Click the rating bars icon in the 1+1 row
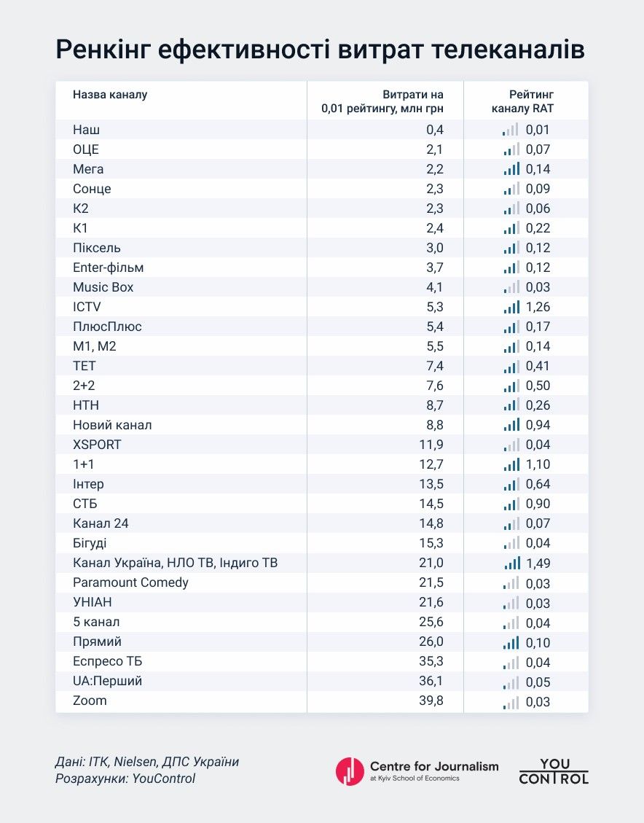Screen dimensions: 644x823 (x=511, y=465)
